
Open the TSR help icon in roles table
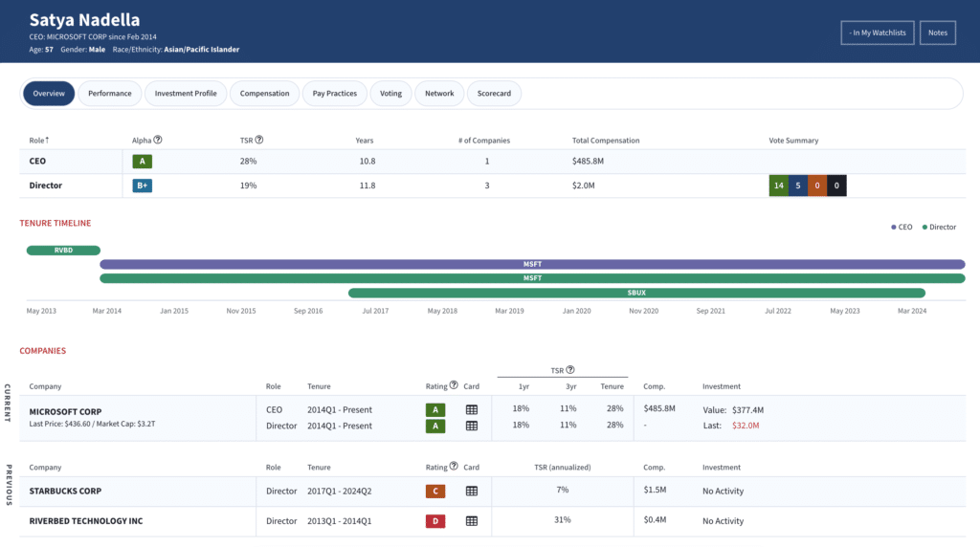(x=259, y=140)
